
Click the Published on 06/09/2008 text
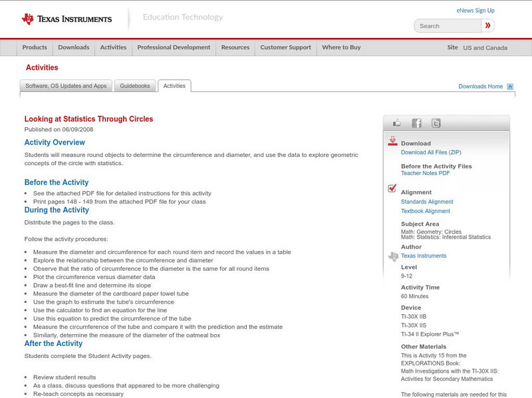59,129
